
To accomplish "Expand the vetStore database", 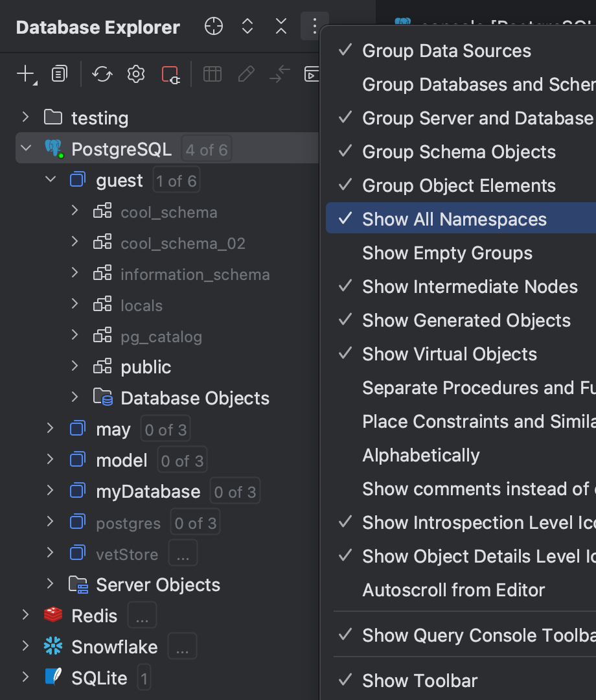I will pyautogui.click(x=51, y=553).
